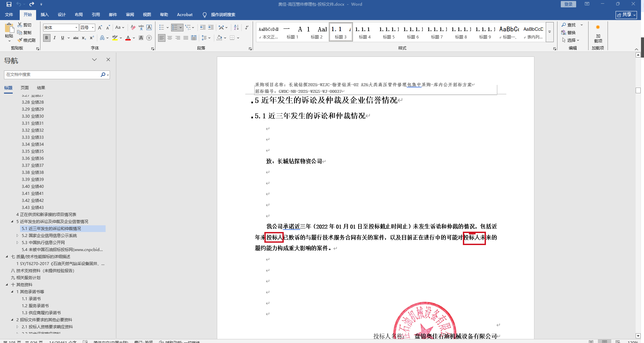Image resolution: width=644 pixels, height=343 pixels.
Task: Switch navigation pane to 页面 tab
Action: click(x=25, y=88)
